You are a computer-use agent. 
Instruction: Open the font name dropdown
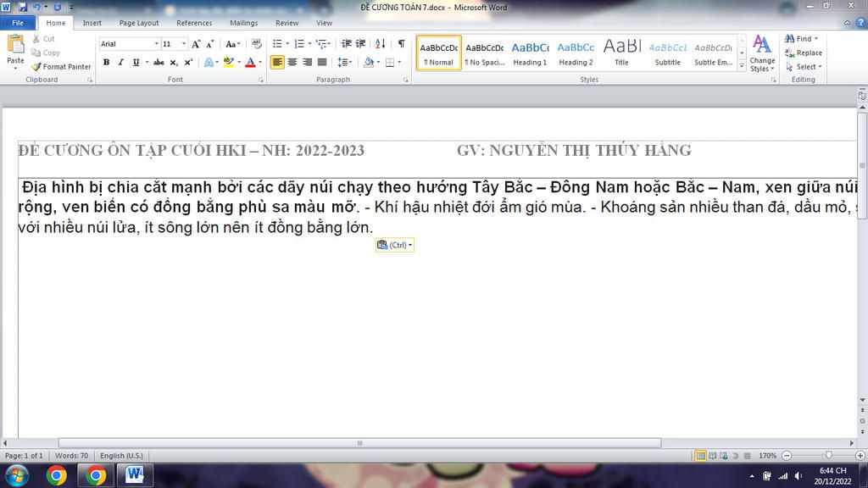click(x=156, y=44)
